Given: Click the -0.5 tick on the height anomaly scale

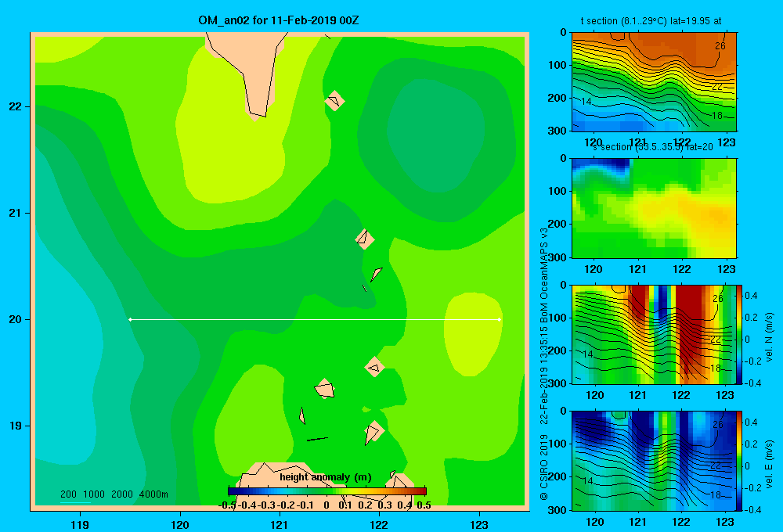Looking at the screenshot, I should [x=227, y=505].
